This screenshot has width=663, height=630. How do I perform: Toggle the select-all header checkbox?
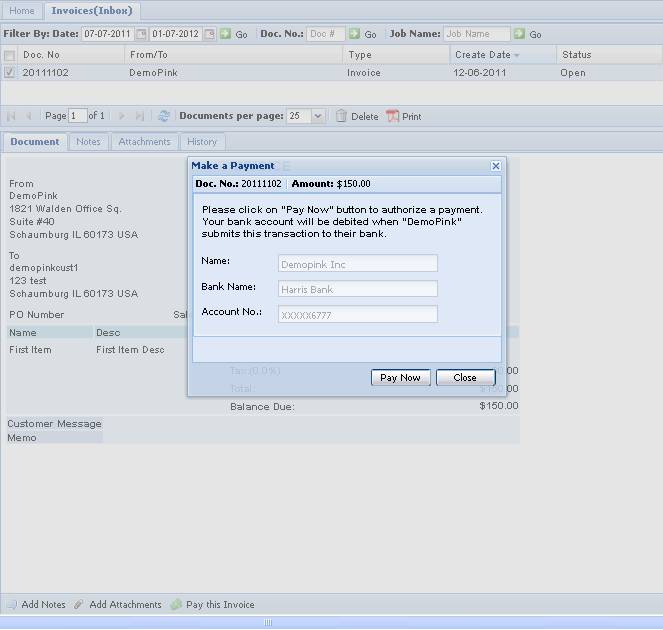tap(10, 55)
